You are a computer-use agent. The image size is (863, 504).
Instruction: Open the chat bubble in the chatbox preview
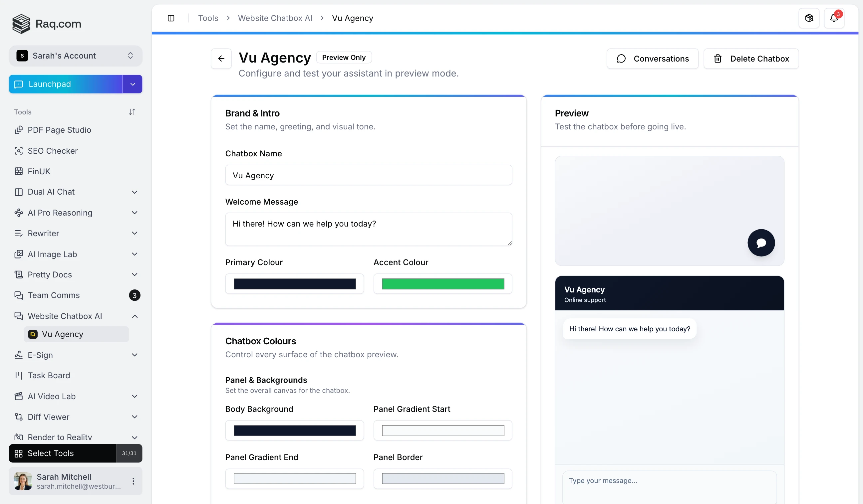point(761,243)
